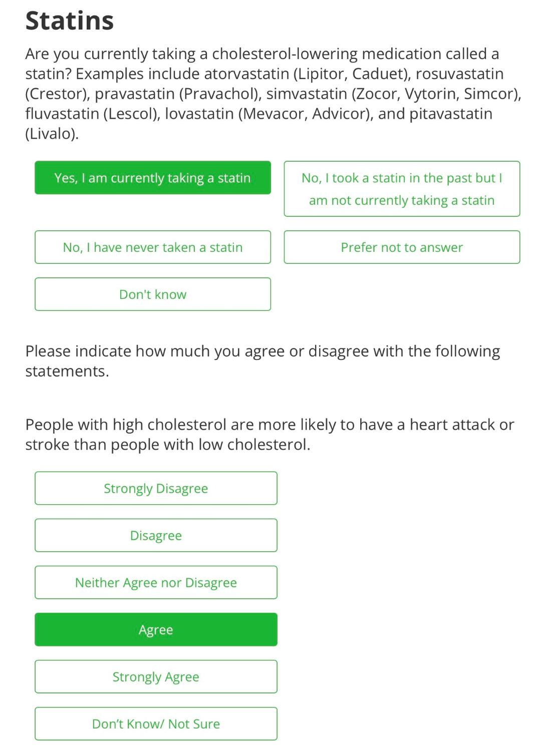
Task: Select the first 'Don't know' option
Action: [153, 294]
